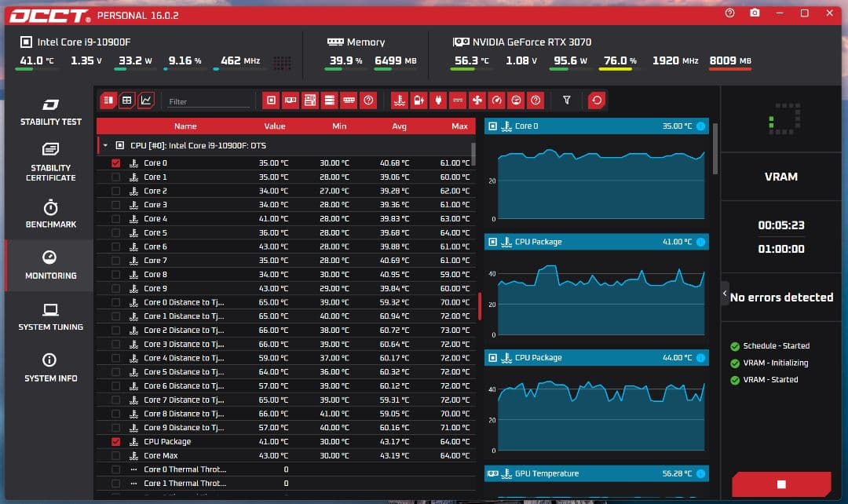Open the Stability Test section
848x504 pixels.
51,112
